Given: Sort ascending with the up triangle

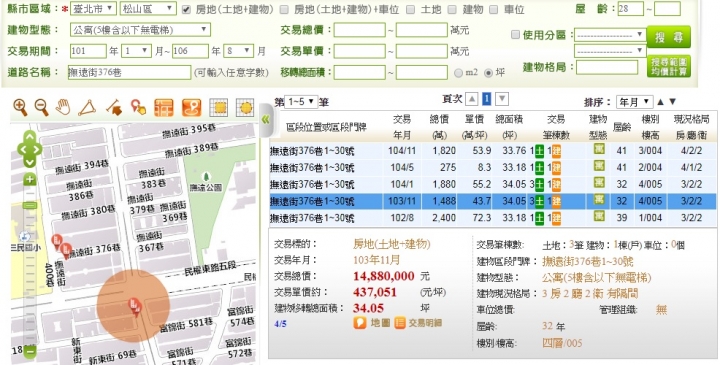Looking at the screenshot, I should 660,102.
